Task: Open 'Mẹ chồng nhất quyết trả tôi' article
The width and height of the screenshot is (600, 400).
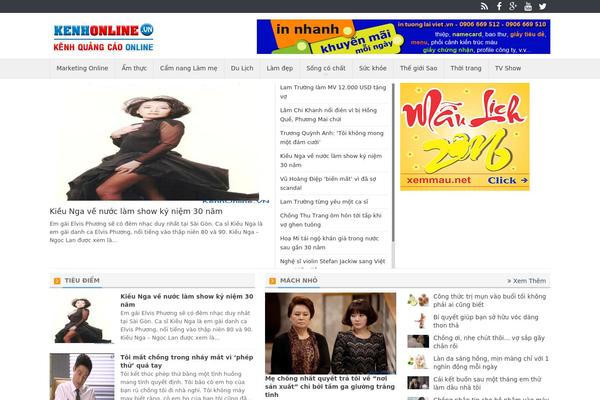Action: click(x=330, y=387)
